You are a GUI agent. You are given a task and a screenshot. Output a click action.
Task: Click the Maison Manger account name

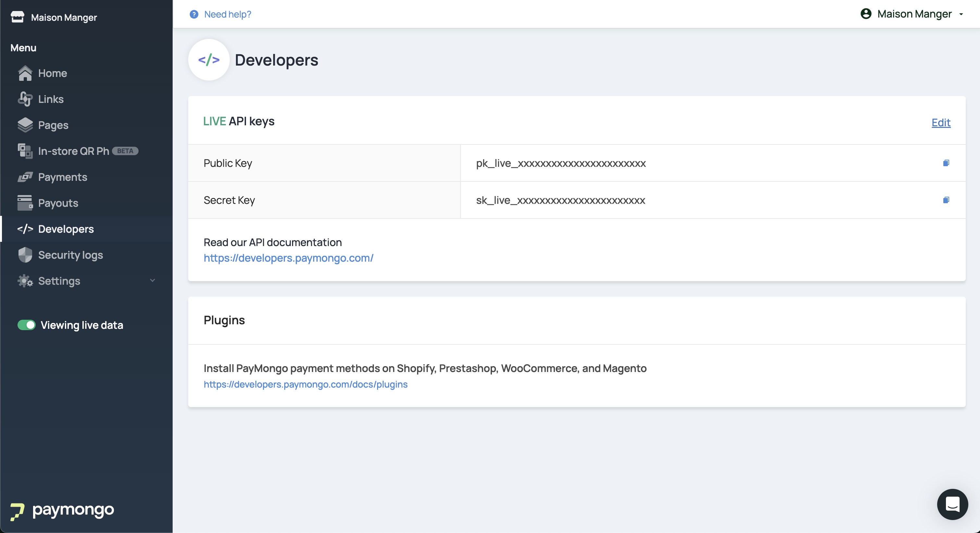(914, 14)
